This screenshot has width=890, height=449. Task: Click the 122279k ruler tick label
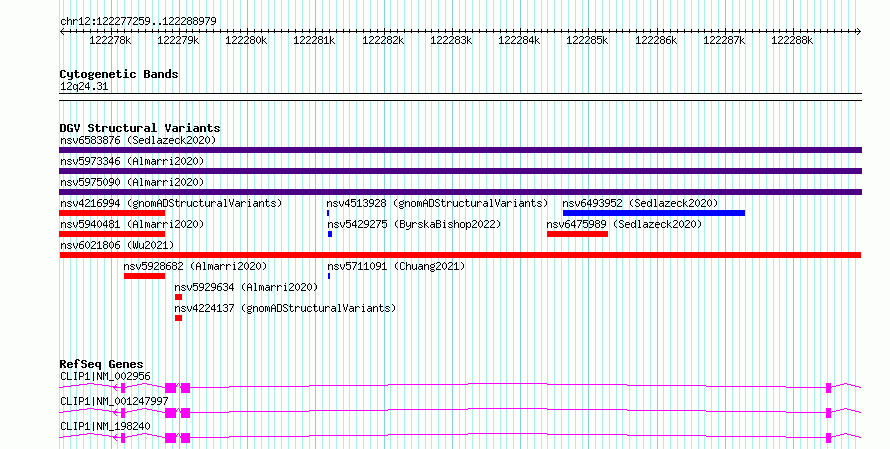click(178, 40)
